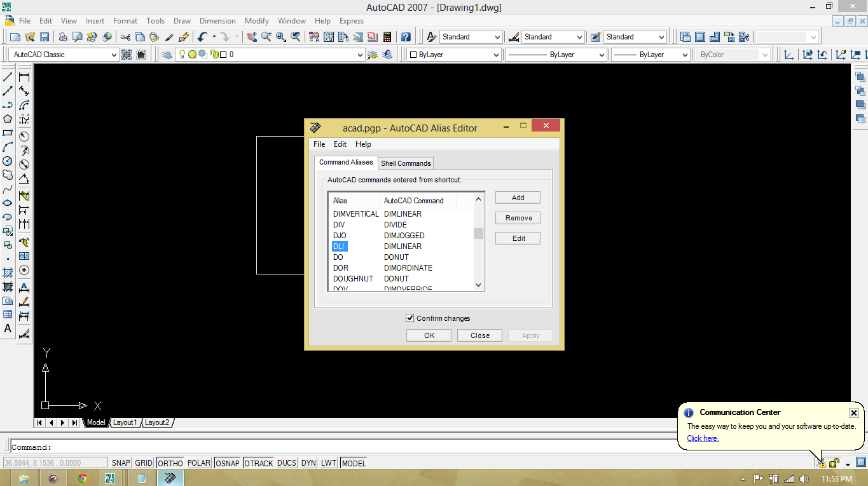868x486 pixels.
Task: Click the Add button in the Alias Editor
Action: (x=517, y=197)
